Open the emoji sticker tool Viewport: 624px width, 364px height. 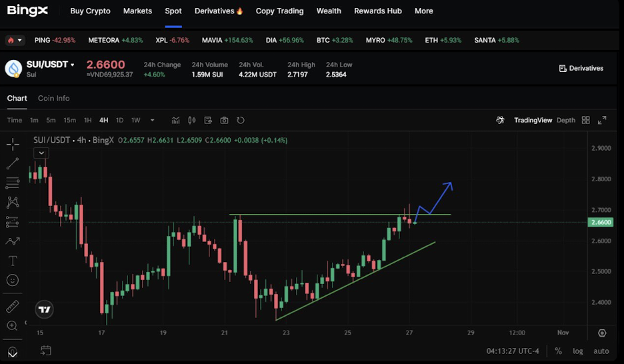pyautogui.click(x=13, y=280)
